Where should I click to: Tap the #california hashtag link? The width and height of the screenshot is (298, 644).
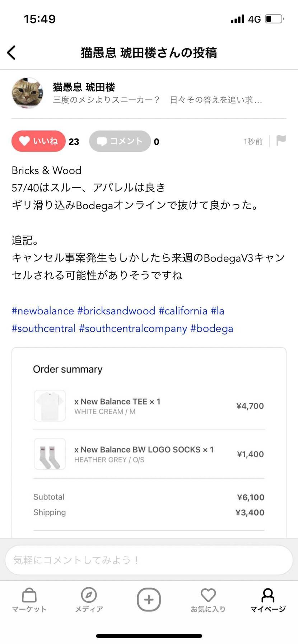(x=183, y=311)
